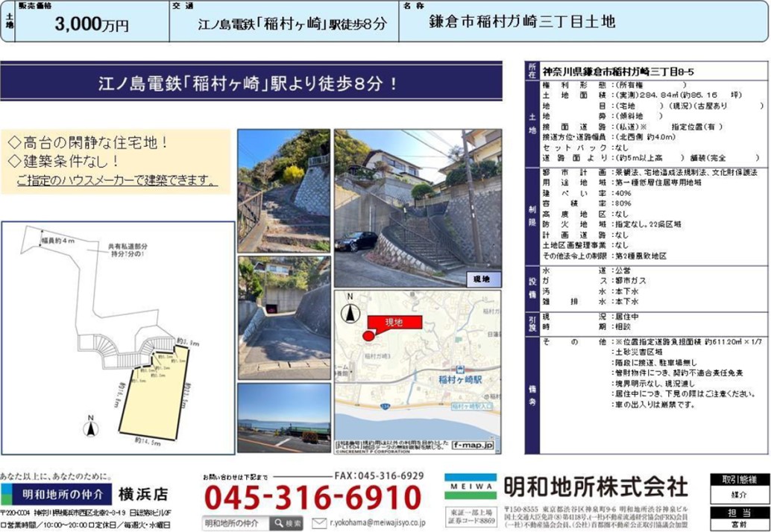The width and height of the screenshot is (771, 532).
Task: Click the 明和地所の仲介 search input field
Action: pos(236,523)
